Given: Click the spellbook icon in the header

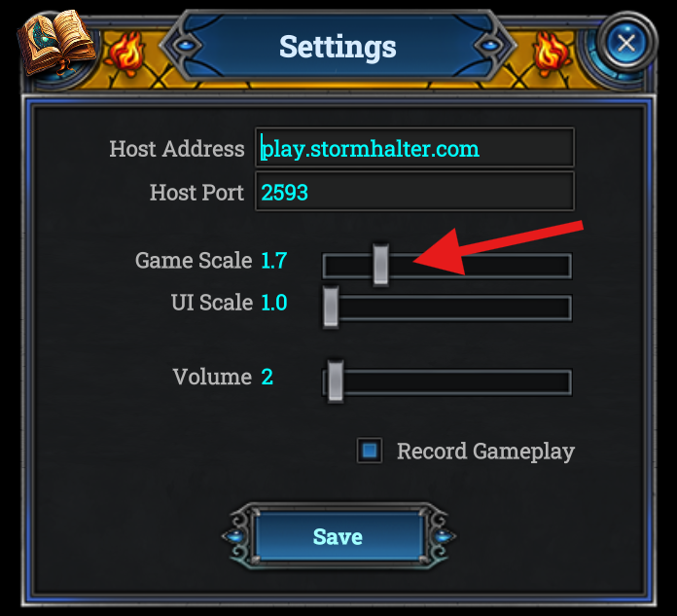Looking at the screenshot, I should [56, 43].
